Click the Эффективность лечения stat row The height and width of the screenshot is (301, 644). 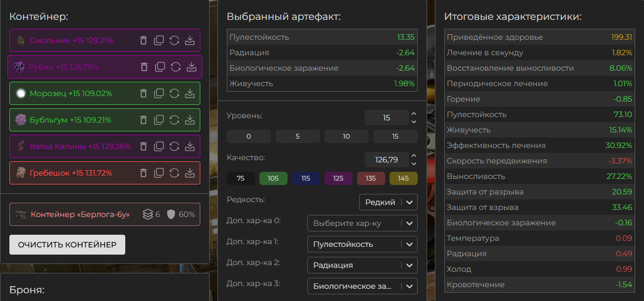[540, 145]
